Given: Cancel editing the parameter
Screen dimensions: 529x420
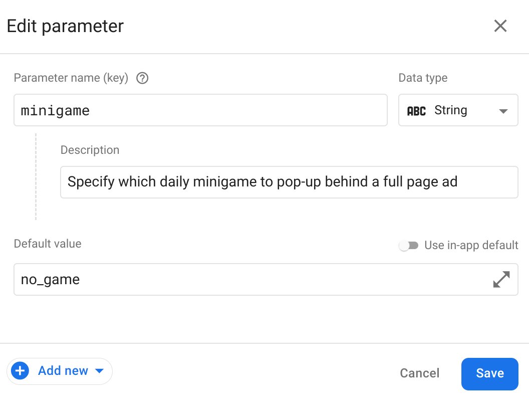Looking at the screenshot, I should pos(419,373).
